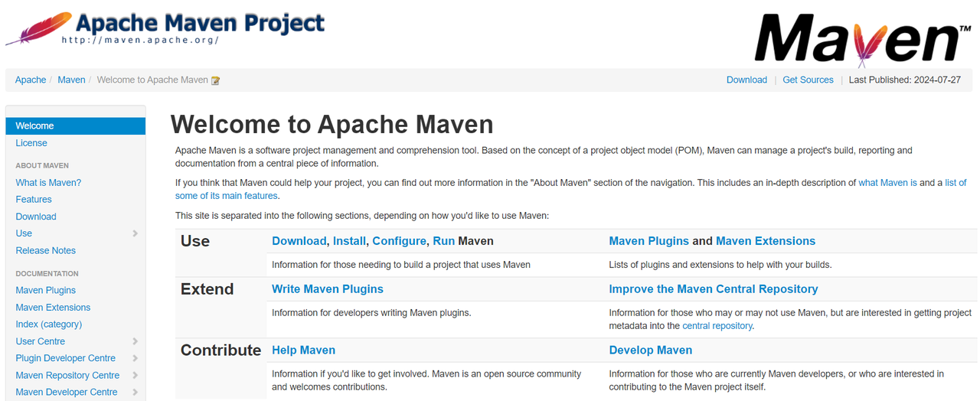The image size is (980, 401).
Task: Expand the Use submenu chevron
Action: click(x=135, y=233)
